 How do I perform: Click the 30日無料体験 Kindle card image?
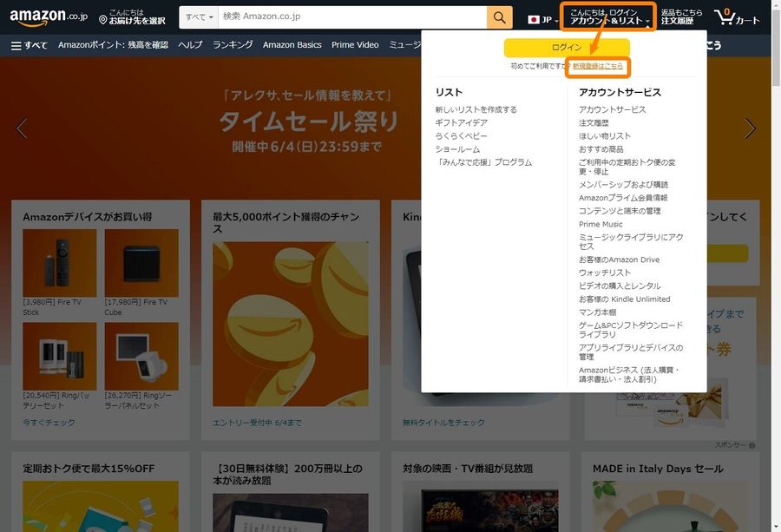coord(291,513)
